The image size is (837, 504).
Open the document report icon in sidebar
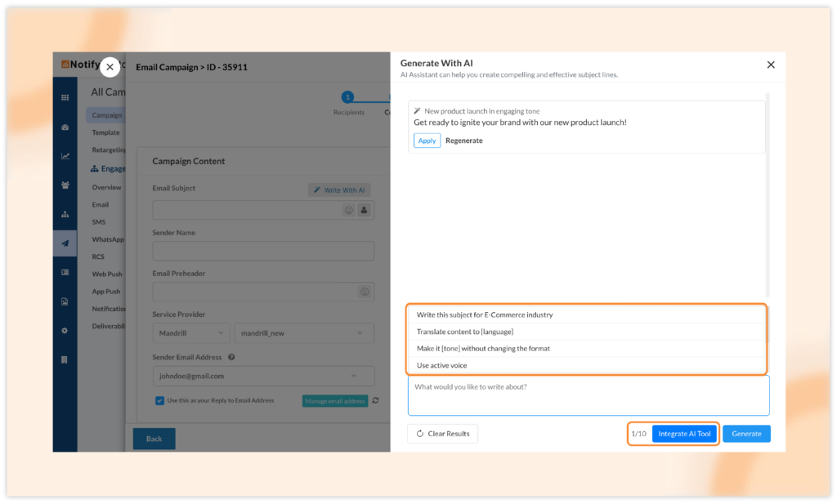[x=65, y=301]
